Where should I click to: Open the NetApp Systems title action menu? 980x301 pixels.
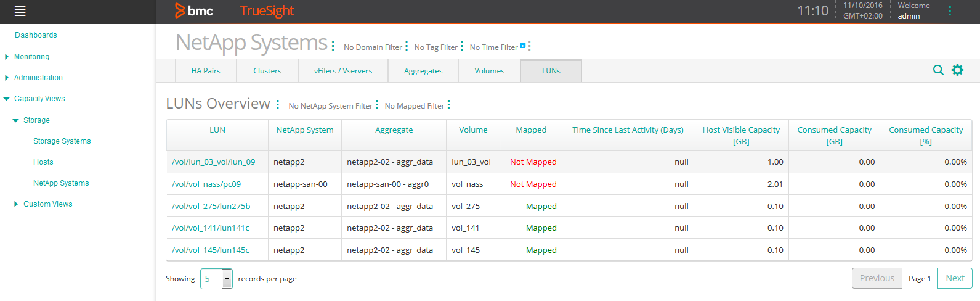click(333, 46)
